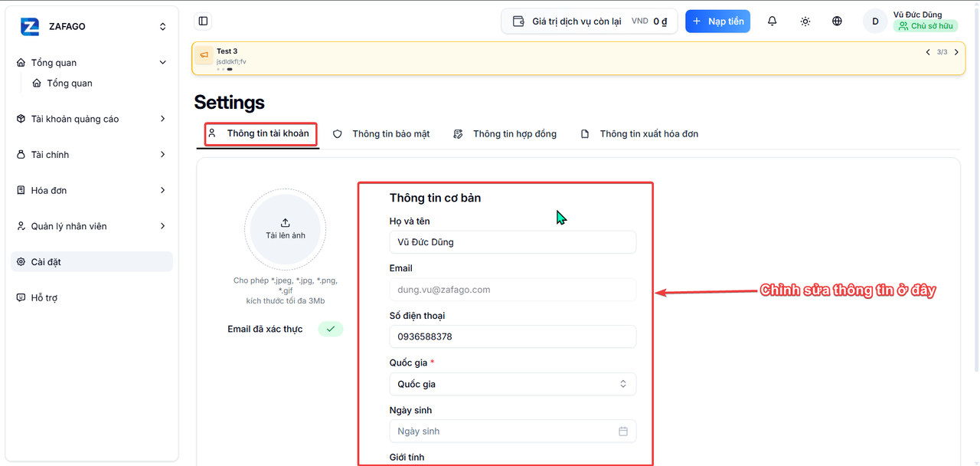Image resolution: width=980 pixels, height=466 pixels.
Task: Click the top Tổng quan home icon
Action: pos(21,63)
